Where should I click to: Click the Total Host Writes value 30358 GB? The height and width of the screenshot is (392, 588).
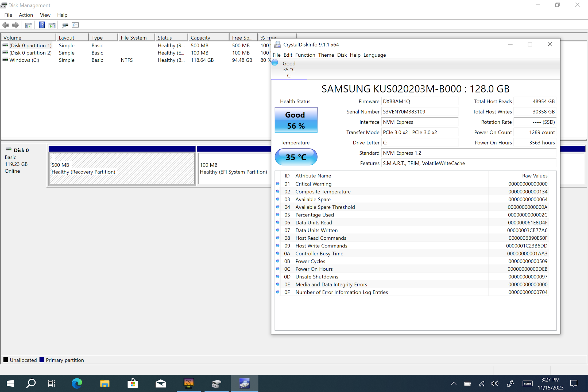tap(535, 112)
